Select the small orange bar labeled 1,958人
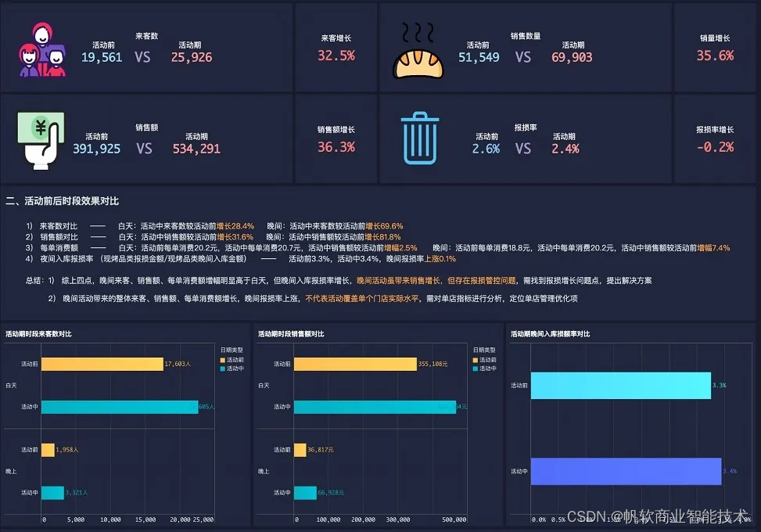Viewport: 761px width, 532px height. pyautogui.click(x=48, y=450)
